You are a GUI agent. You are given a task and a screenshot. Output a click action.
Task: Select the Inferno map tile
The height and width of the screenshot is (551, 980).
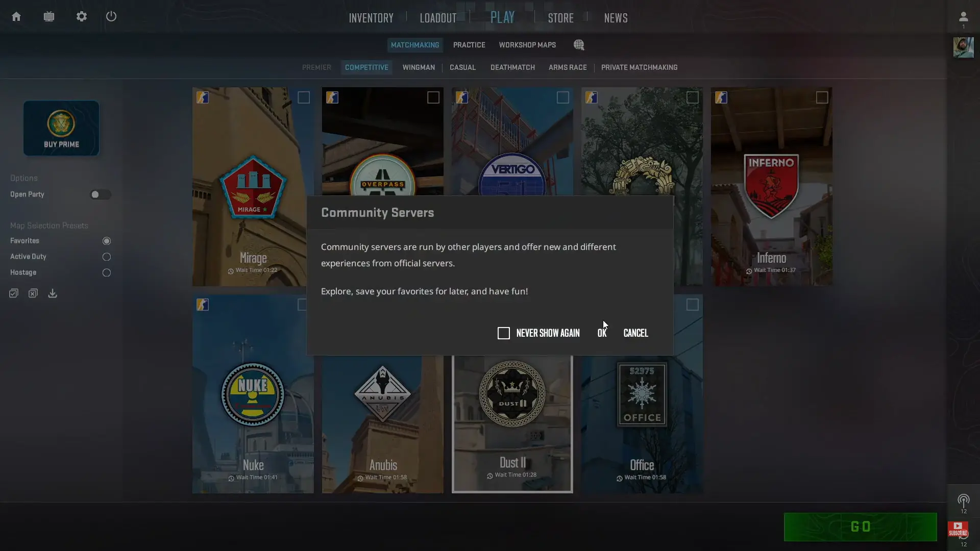[771, 187]
